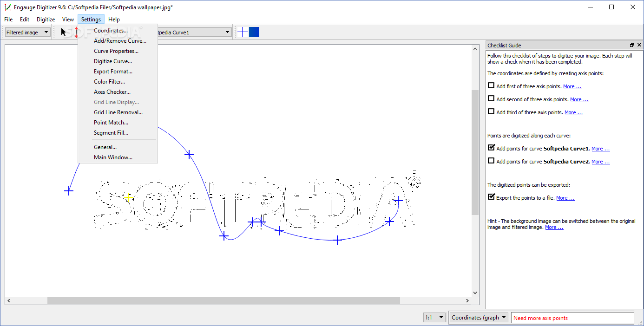Open the Help menu

(x=114, y=20)
